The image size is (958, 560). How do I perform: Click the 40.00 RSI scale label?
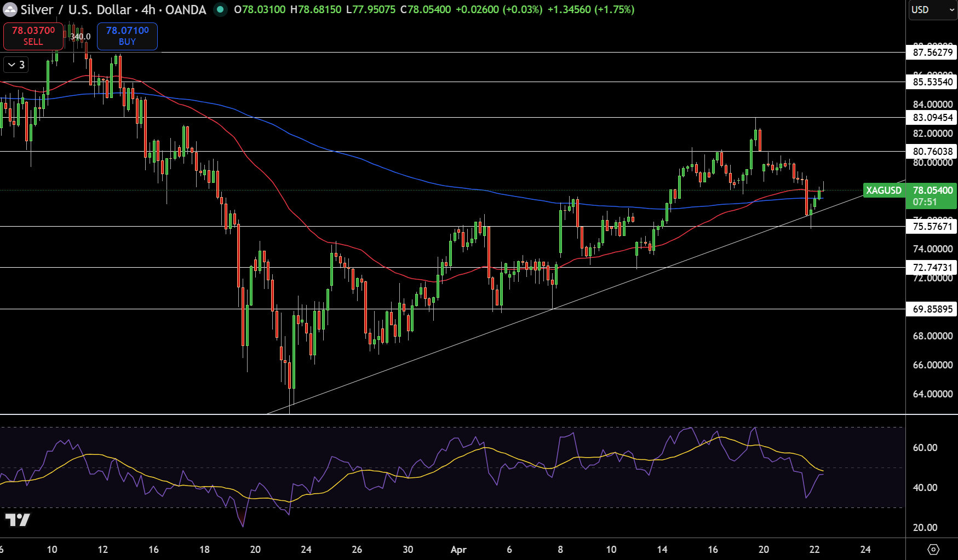click(x=925, y=488)
